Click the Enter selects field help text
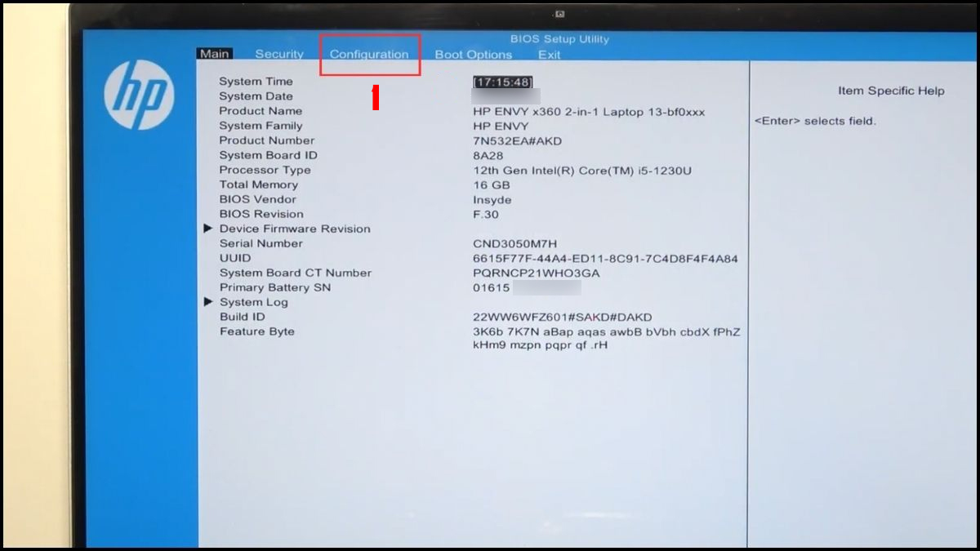 (x=815, y=121)
